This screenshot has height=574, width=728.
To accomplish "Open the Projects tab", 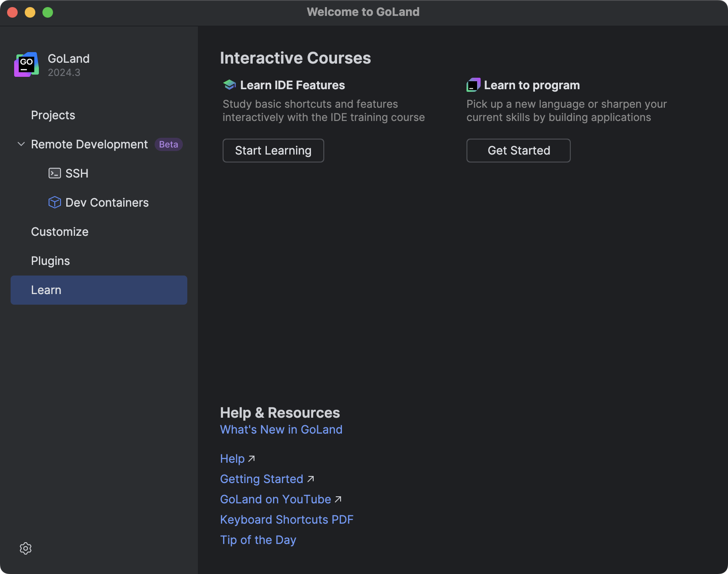I will (x=53, y=115).
